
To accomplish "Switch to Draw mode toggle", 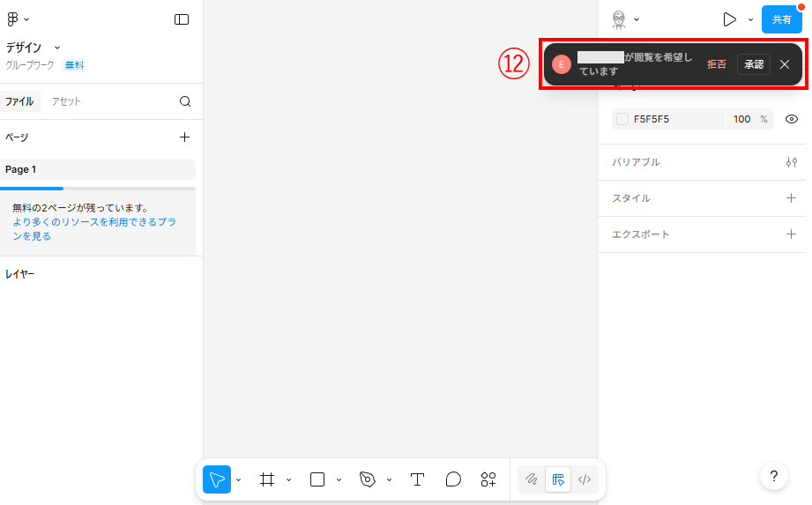I will click(x=532, y=479).
